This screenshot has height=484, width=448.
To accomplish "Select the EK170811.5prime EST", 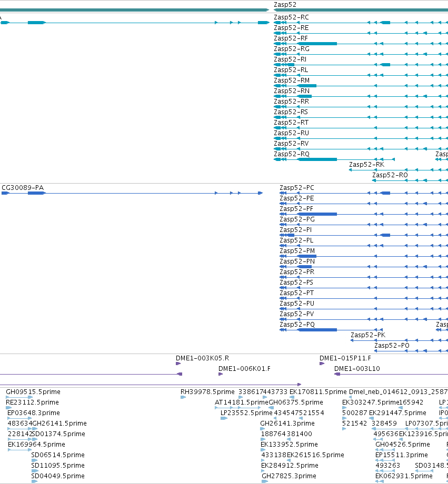I will (x=318, y=392).
